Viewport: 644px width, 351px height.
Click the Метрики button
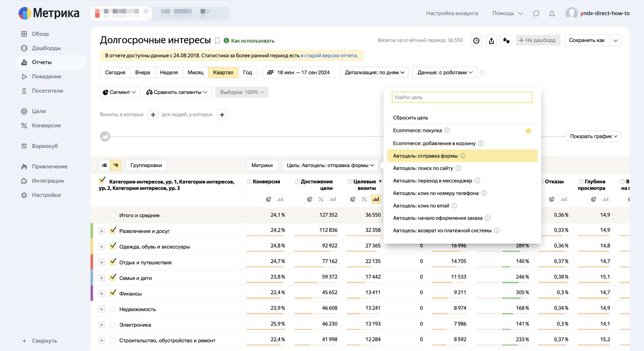point(262,165)
